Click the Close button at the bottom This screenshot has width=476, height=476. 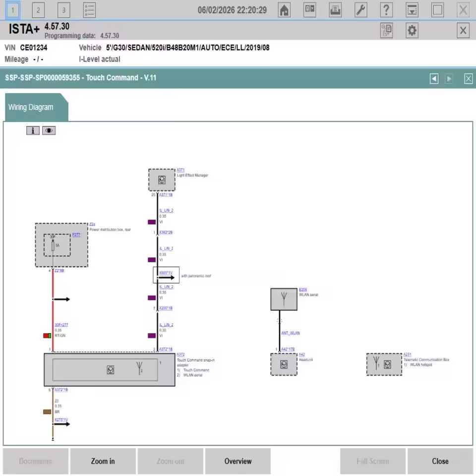(x=440, y=461)
